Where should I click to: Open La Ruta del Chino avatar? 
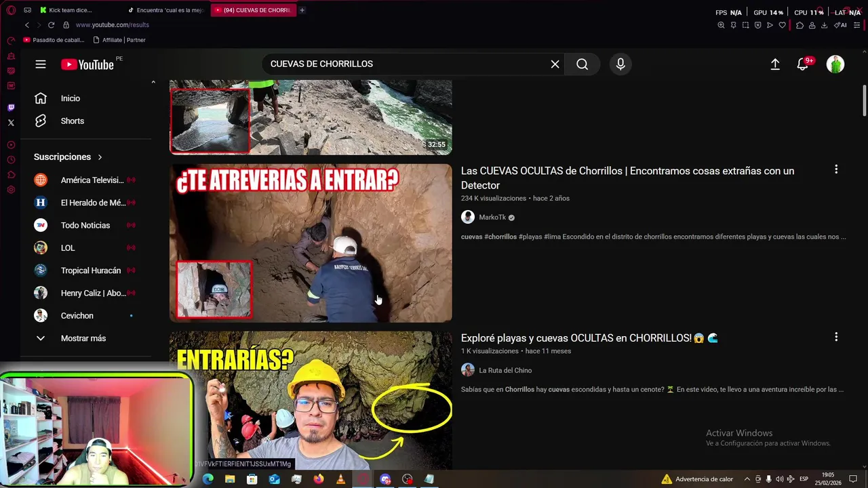coord(468,369)
